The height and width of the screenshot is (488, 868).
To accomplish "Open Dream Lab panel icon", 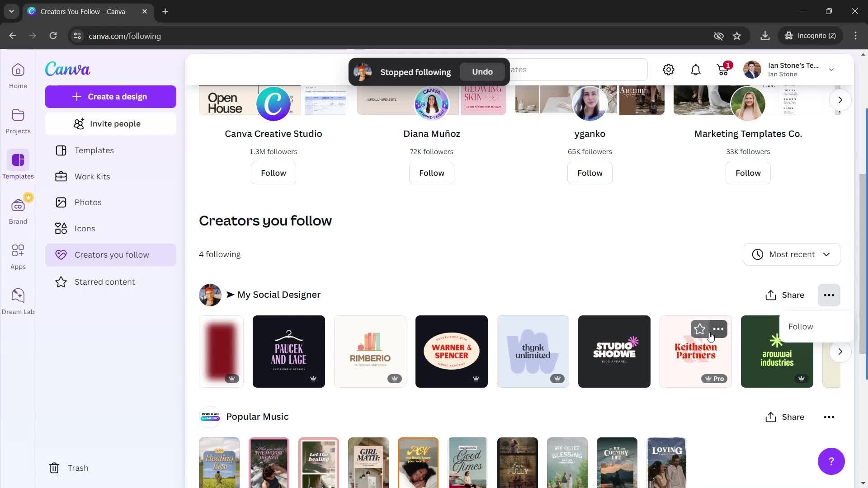I will [x=18, y=296].
